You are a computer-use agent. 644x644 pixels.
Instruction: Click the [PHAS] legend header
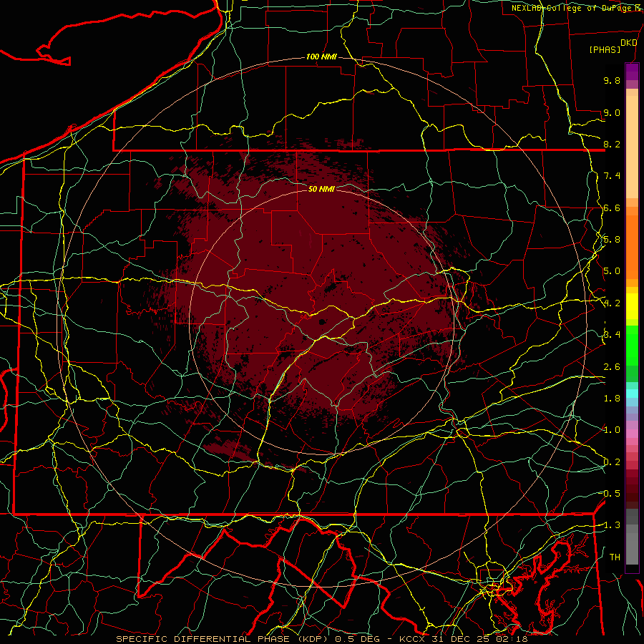[x=605, y=49]
